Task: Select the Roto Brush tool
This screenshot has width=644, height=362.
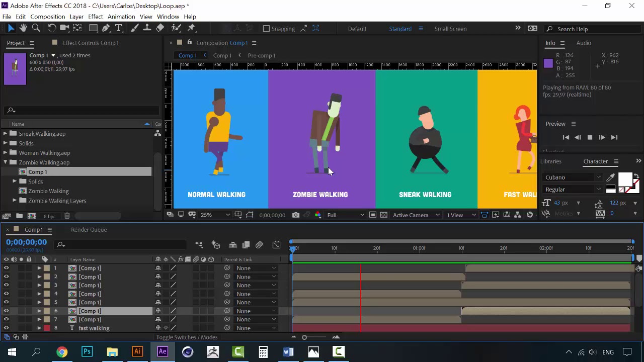Action: pyautogui.click(x=176, y=28)
